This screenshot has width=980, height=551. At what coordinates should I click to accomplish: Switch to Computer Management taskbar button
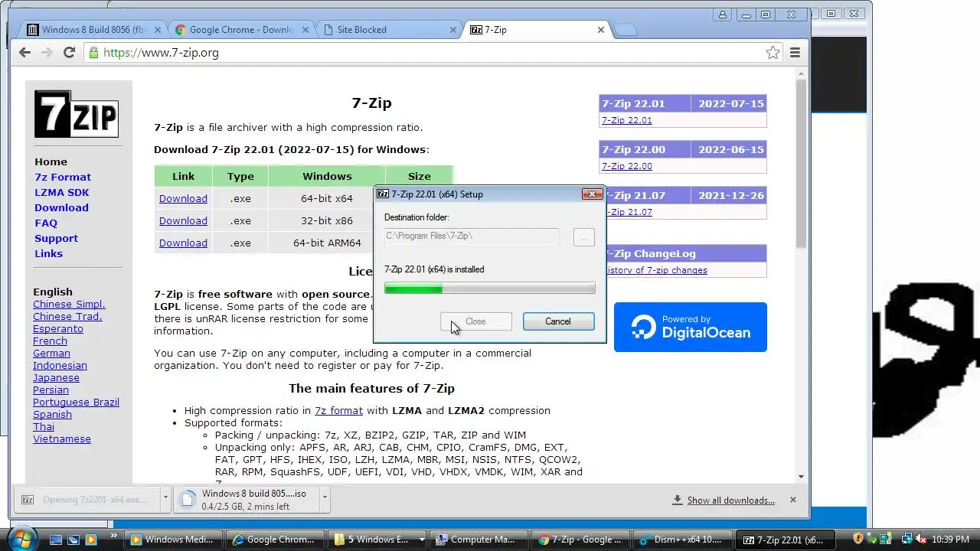[x=478, y=540]
